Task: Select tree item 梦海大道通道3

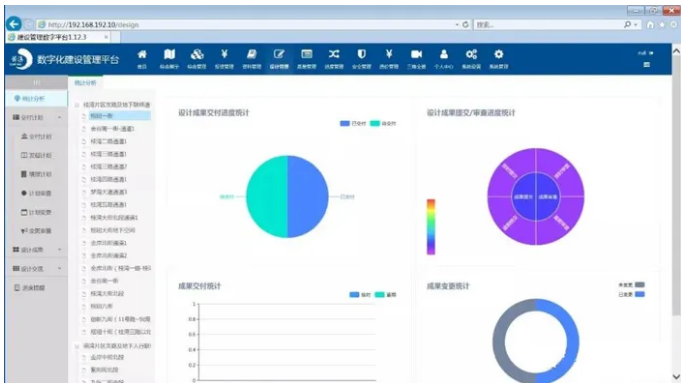Action: pos(108,192)
